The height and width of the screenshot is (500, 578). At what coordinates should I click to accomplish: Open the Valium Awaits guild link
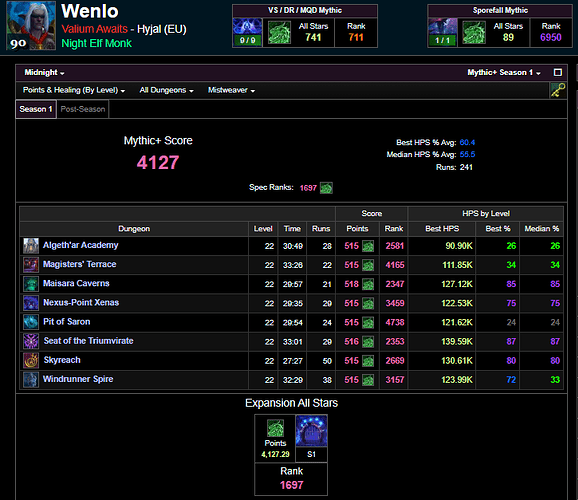94,29
